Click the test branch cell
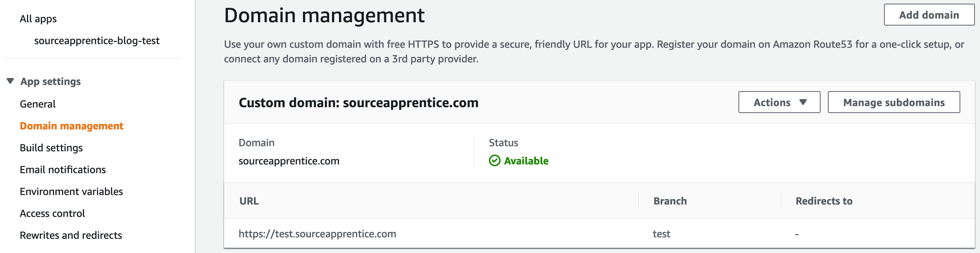Viewport: 980px width, 253px height. click(661, 234)
